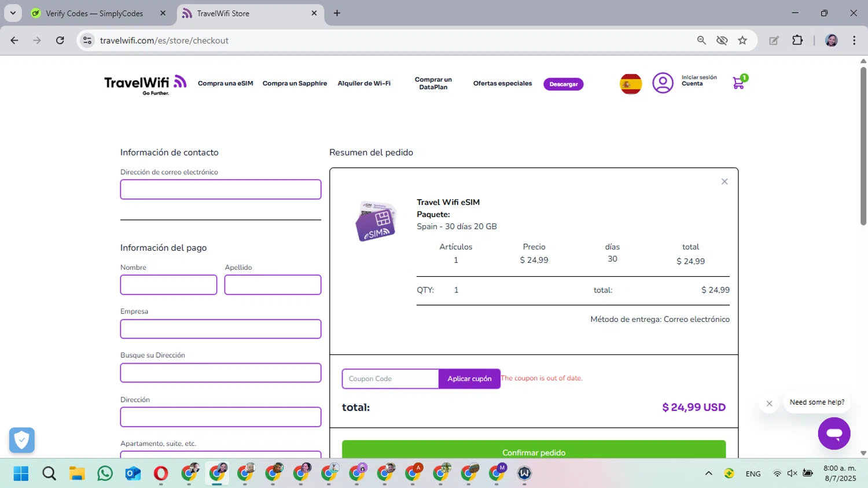Open the Windows Start menu
868x488 pixels.
click(21, 474)
